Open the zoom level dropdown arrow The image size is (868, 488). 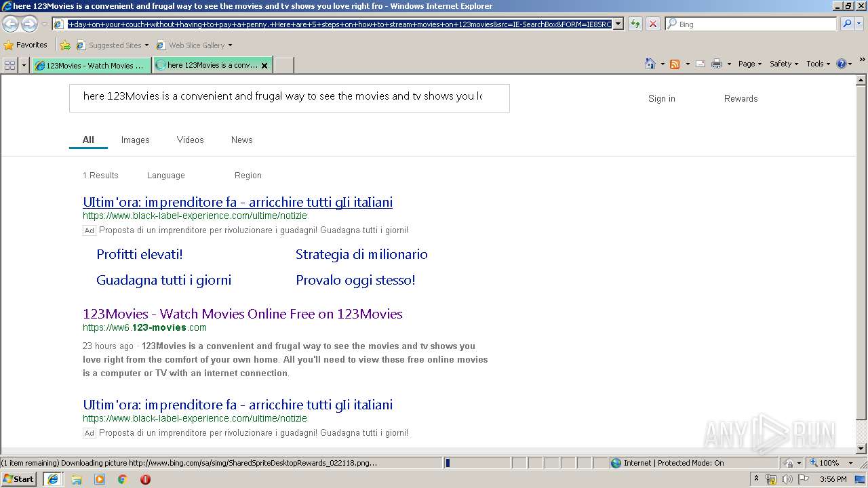(850, 463)
